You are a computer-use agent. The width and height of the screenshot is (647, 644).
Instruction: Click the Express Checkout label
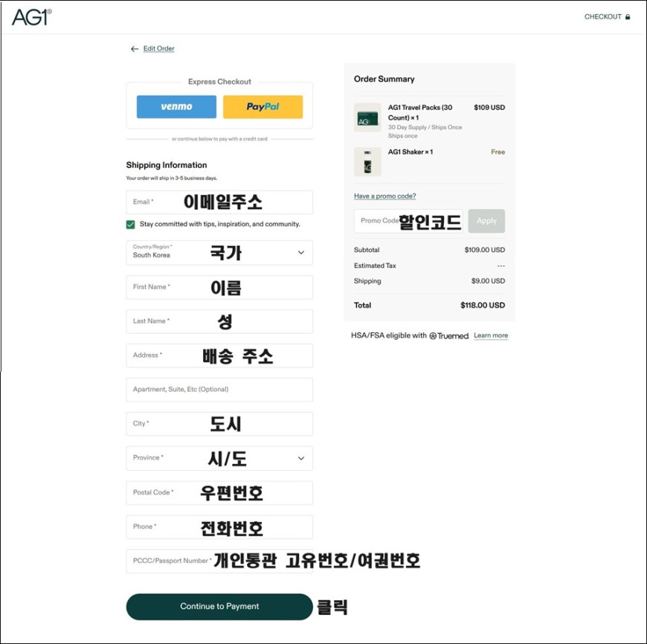click(219, 82)
